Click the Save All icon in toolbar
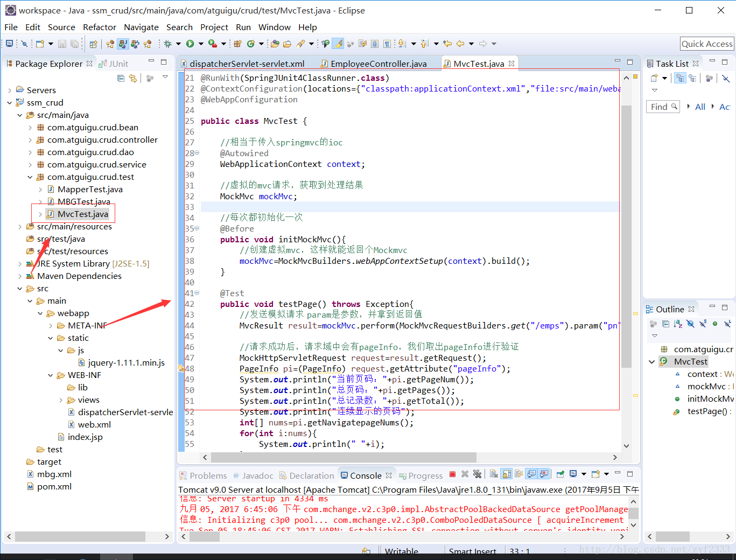 (75, 44)
